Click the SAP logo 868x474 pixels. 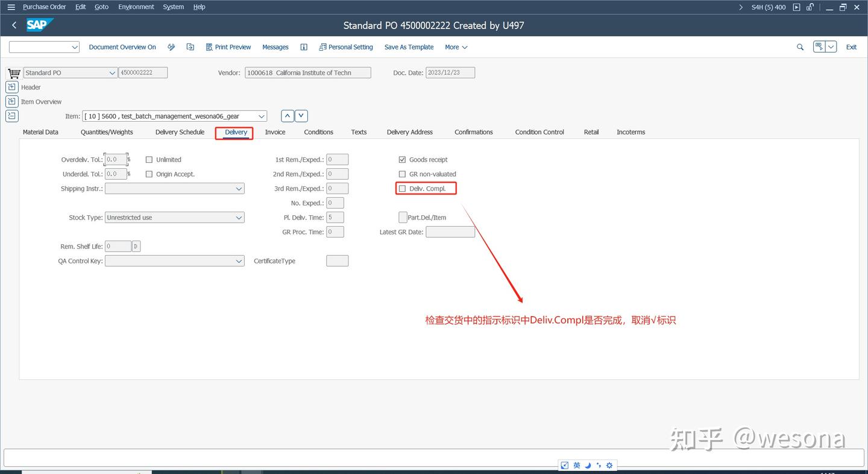click(x=39, y=25)
